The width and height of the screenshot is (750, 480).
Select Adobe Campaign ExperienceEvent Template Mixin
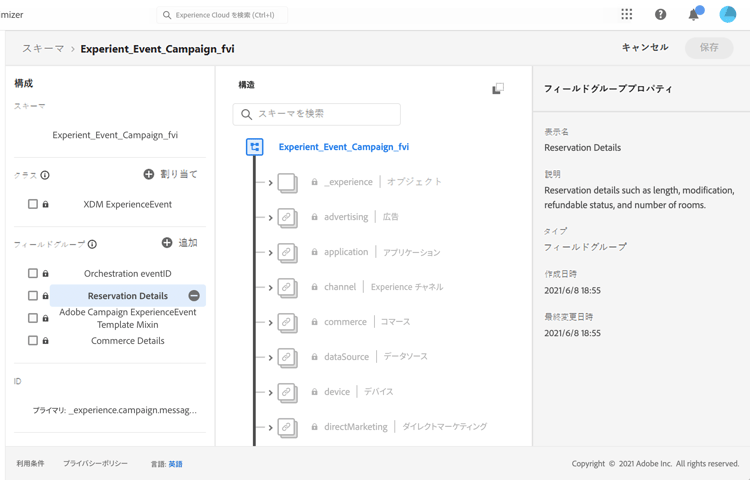128,318
